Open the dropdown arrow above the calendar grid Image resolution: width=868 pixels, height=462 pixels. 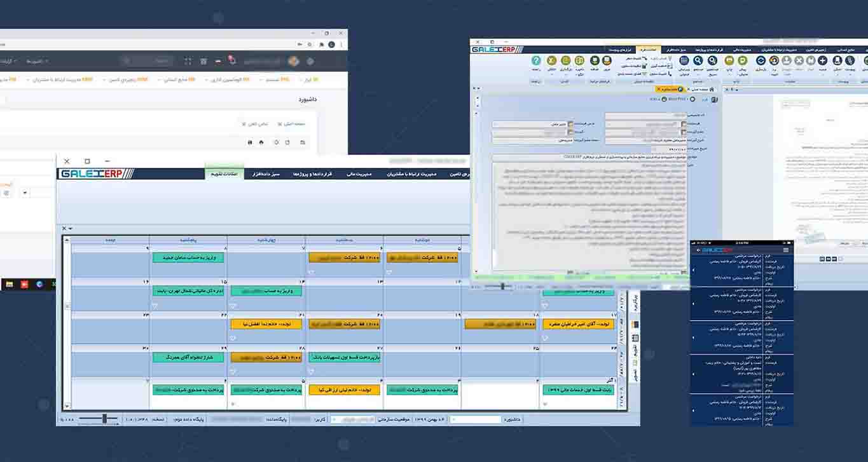click(x=70, y=229)
